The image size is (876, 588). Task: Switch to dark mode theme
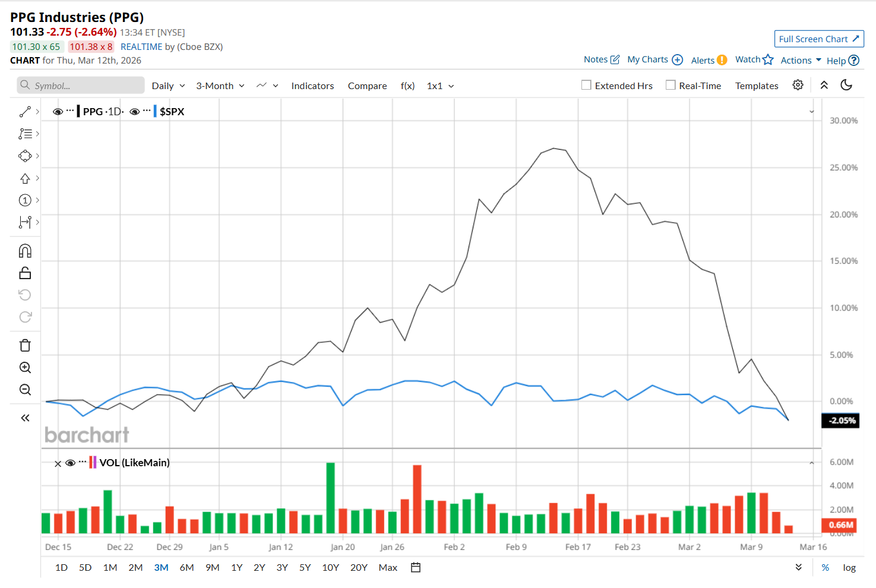coord(846,85)
